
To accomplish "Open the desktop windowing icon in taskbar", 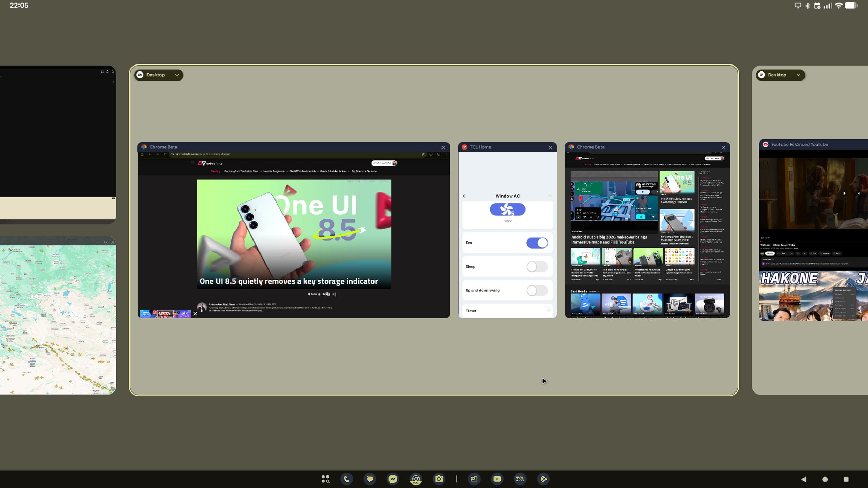I will coord(474,479).
